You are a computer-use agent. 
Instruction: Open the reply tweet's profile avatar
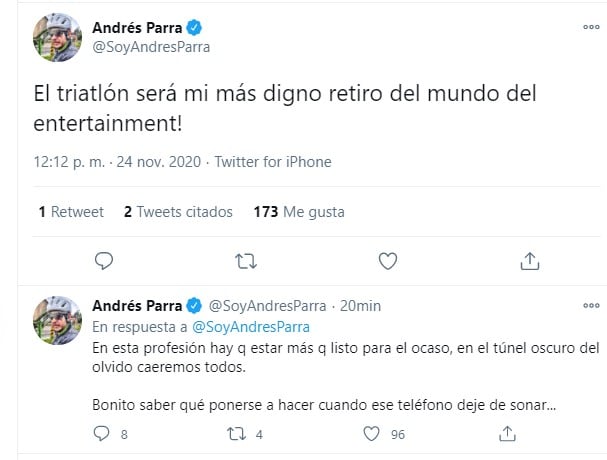(55, 320)
